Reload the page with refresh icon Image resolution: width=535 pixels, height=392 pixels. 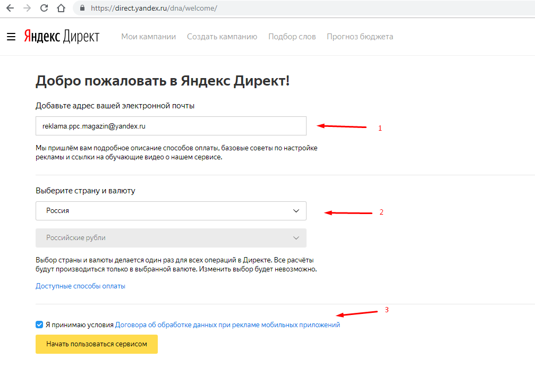tap(44, 8)
